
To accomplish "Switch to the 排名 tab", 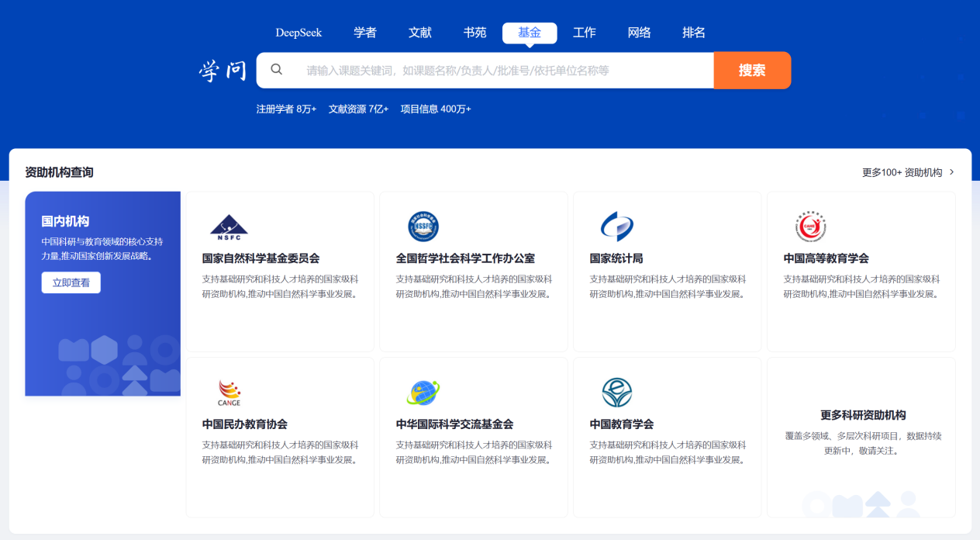I will click(x=694, y=33).
